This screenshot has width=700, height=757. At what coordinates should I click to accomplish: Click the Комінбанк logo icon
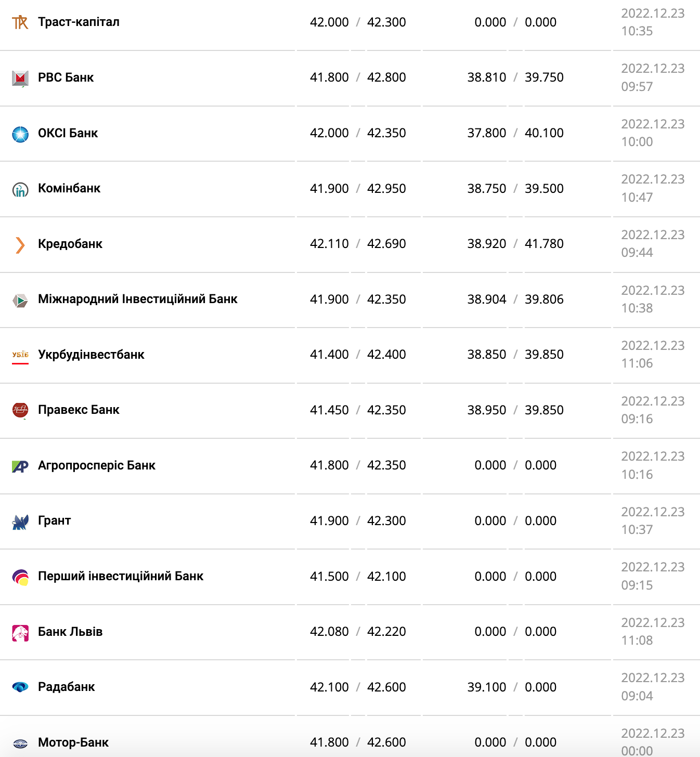click(20, 190)
